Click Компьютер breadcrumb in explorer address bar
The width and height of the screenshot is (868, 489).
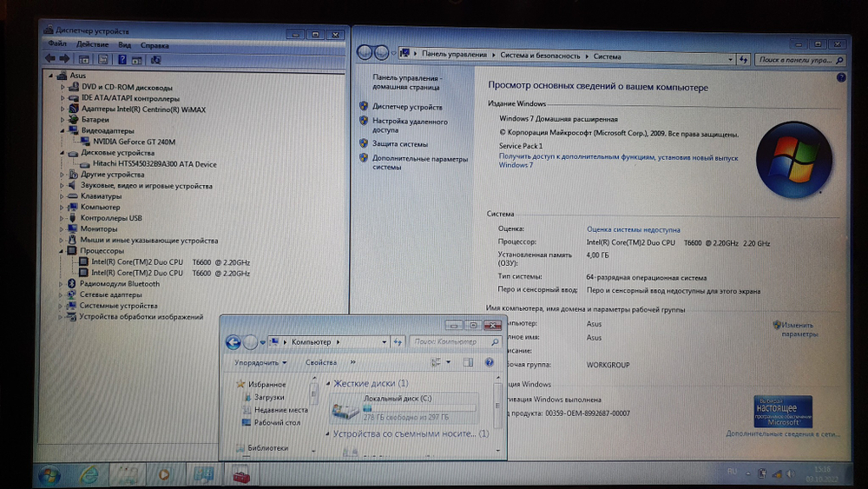[x=311, y=342]
